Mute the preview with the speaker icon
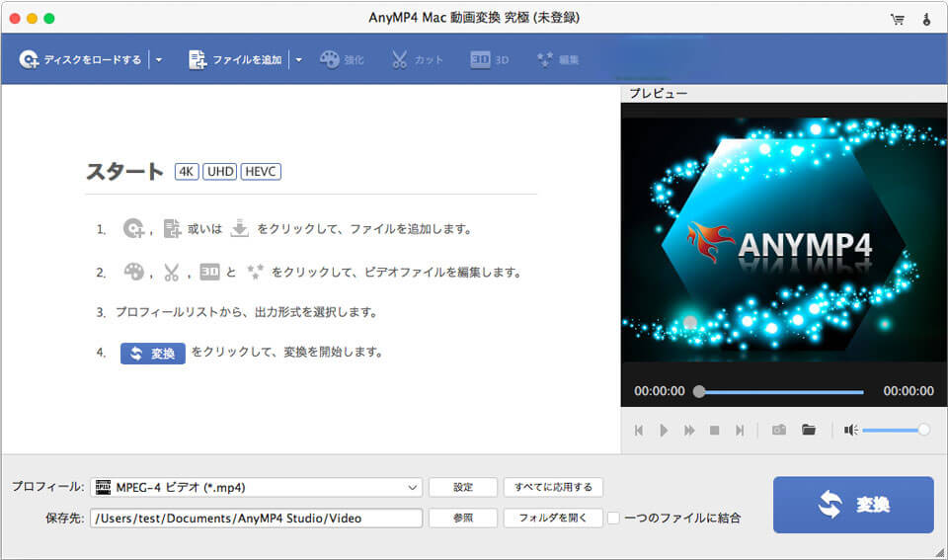This screenshot has height=560, width=948. [850, 430]
